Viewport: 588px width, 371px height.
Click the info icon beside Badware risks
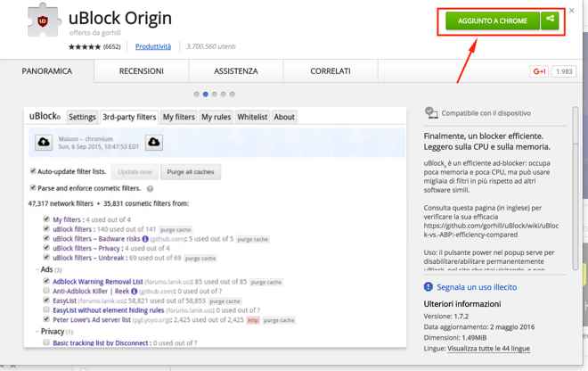coord(145,239)
